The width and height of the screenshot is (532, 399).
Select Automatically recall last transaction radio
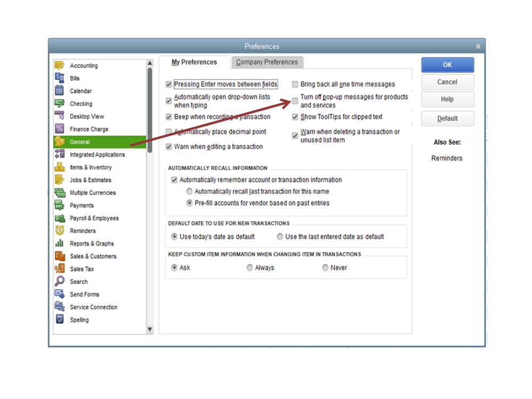tap(190, 191)
